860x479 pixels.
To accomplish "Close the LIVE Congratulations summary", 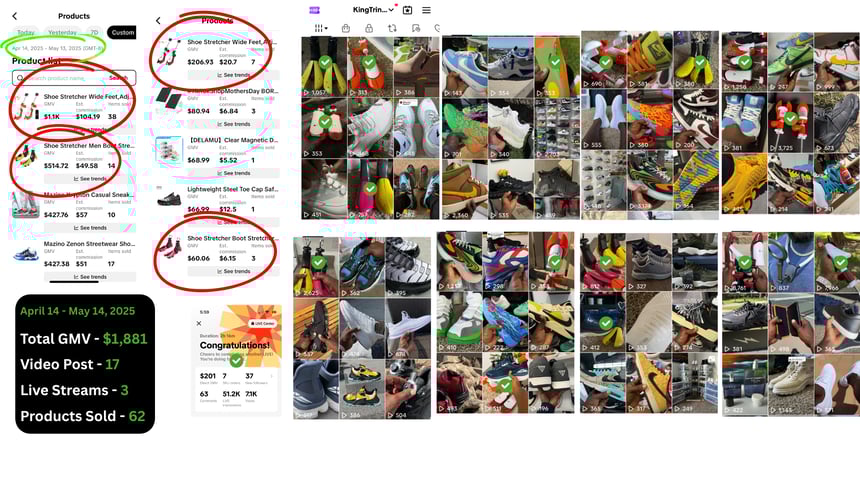I will pyautogui.click(x=199, y=323).
